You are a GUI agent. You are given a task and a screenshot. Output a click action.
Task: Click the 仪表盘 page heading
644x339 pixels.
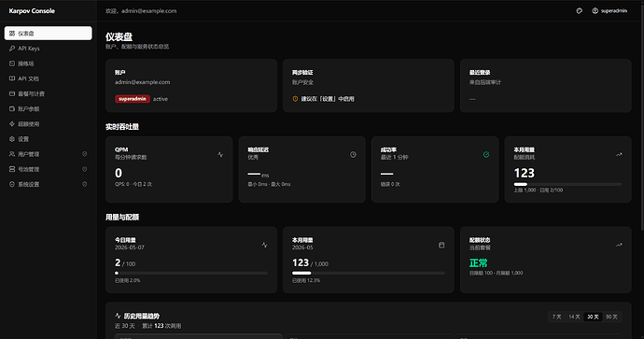pos(119,37)
